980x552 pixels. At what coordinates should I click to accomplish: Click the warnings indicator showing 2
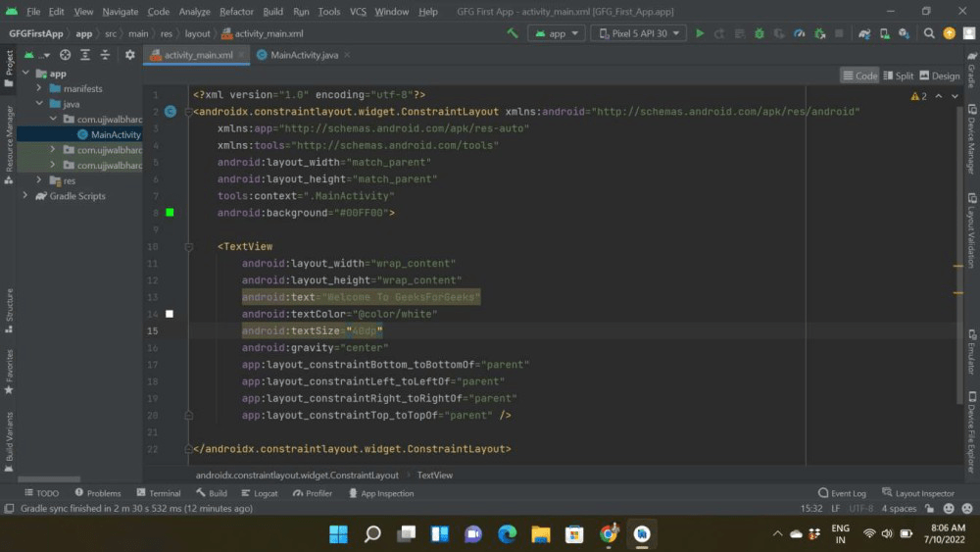click(919, 96)
